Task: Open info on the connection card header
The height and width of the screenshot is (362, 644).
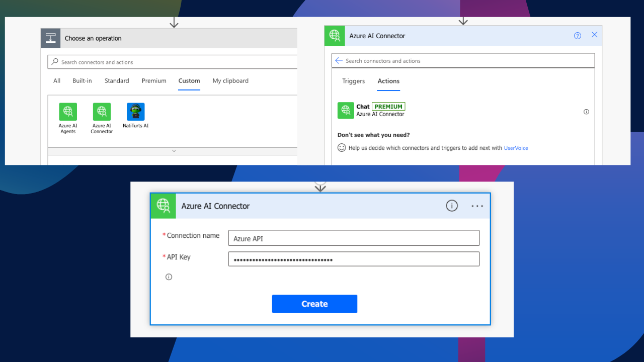Action: (x=452, y=206)
